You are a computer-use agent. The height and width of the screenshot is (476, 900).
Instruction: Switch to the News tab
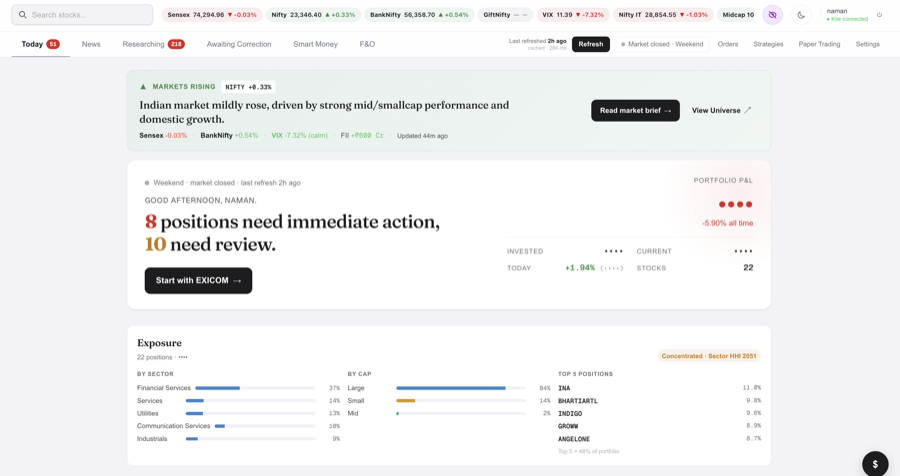click(91, 44)
